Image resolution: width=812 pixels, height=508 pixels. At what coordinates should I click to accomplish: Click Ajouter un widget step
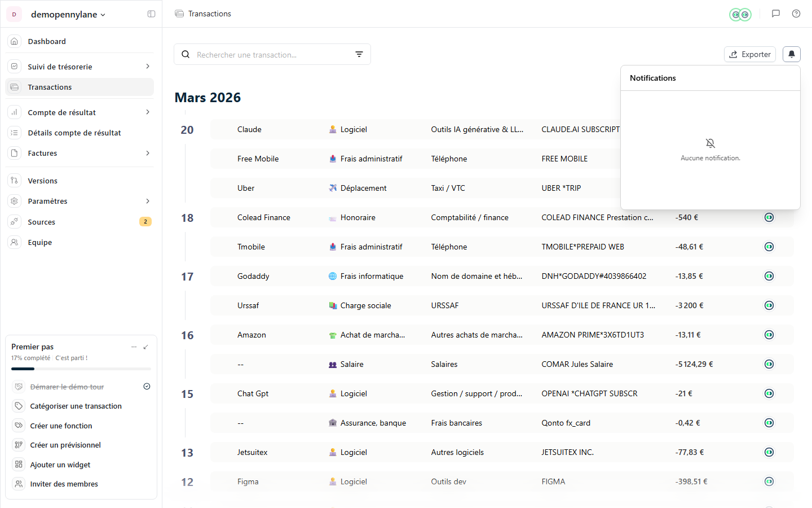81,465
